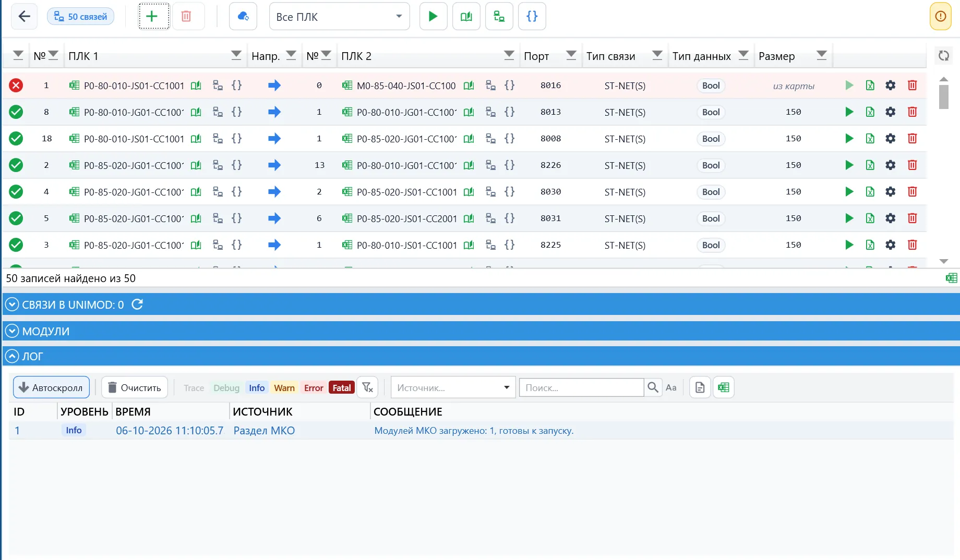Viewport: 960px width, 560px height.
Task: Click the refresh icon beside table header
Action: pos(943,55)
